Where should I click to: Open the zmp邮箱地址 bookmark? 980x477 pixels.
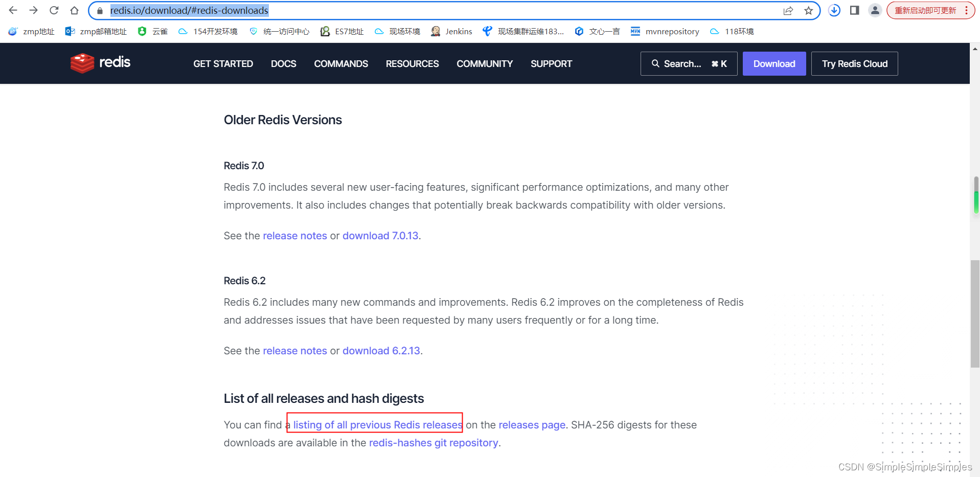pyautogui.click(x=96, y=31)
